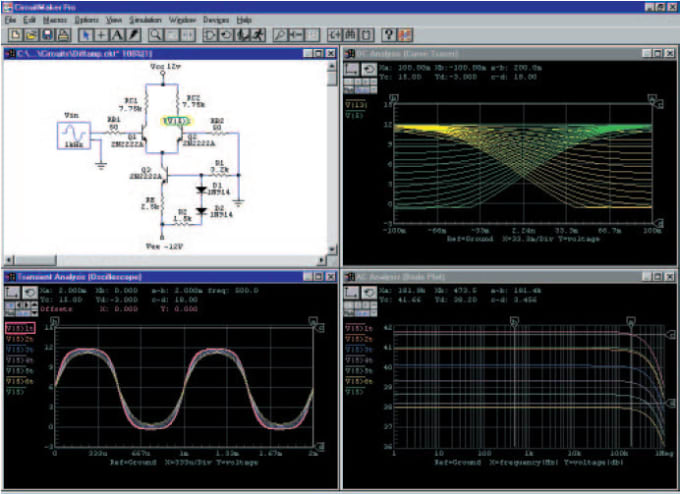Select green V(1) trace label in DC Analysis
The image size is (680, 494).
(x=354, y=115)
